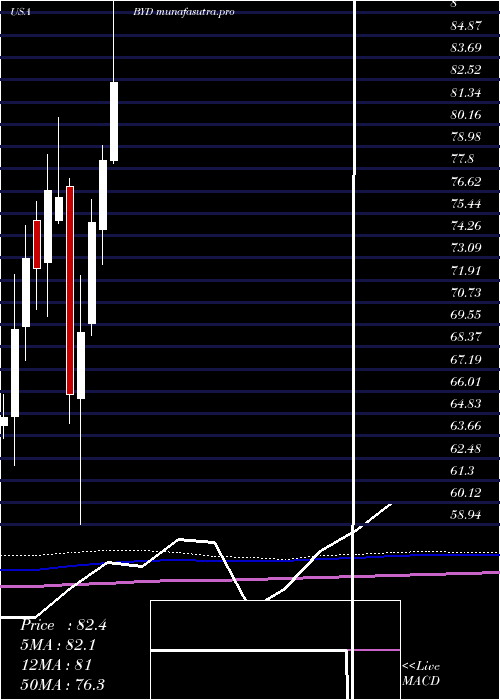Click the 67.19 price axis label
500x700 pixels.
point(466,359)
